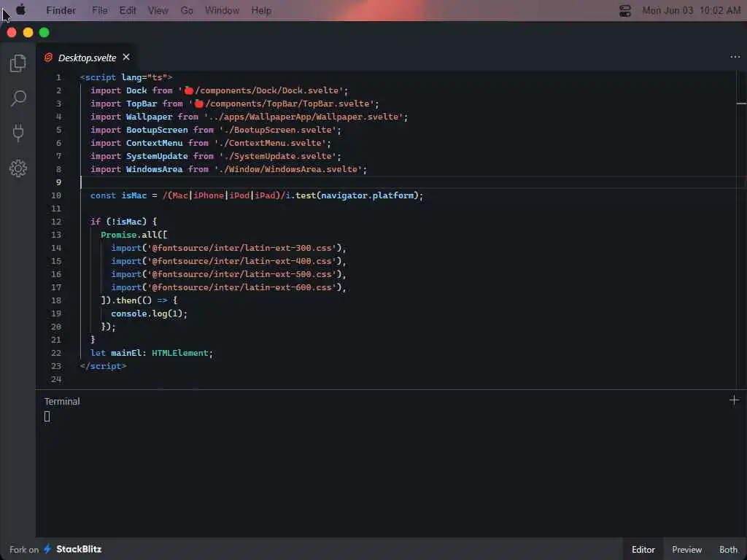The width and height of the screenshot is (747, 560).
Task: Click 'Promise' on line 13
Action: [x=119, y=235]
